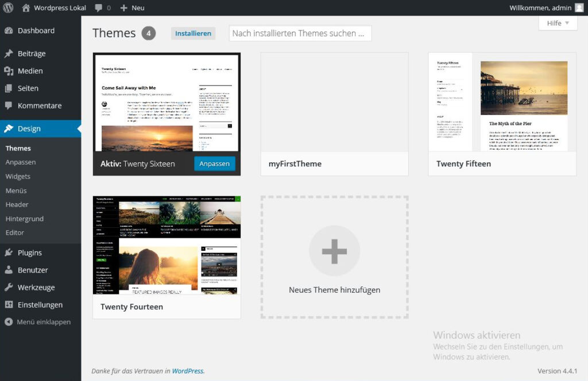Open the Einstellungen menu
588x381 pixels.
pyautogui.click(x=41, y=305)
